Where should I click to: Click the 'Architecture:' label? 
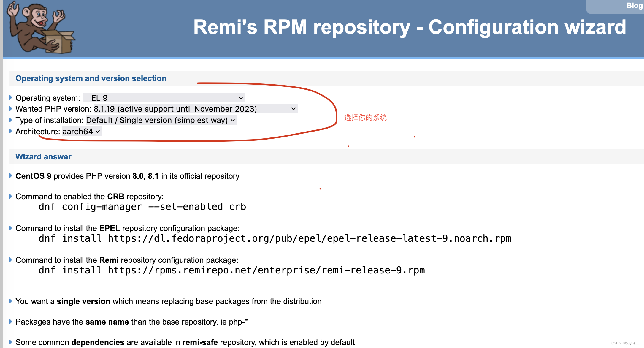38,132
